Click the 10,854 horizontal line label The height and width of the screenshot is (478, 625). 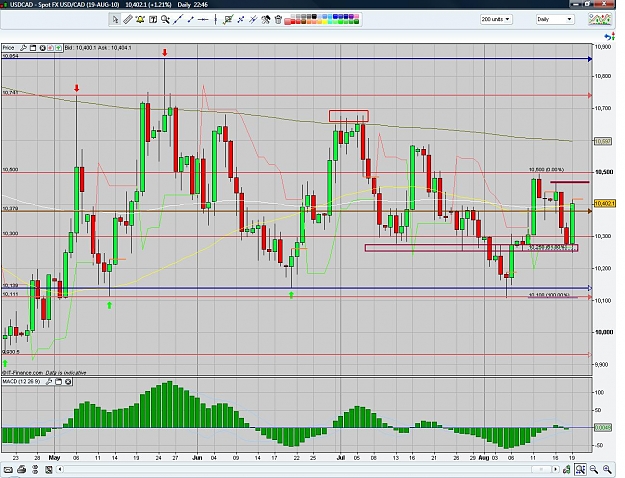click(x=10, y=56)
